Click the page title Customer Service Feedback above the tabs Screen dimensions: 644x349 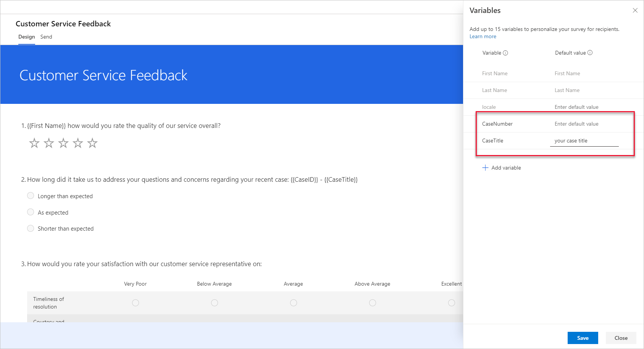coord(63,24)
